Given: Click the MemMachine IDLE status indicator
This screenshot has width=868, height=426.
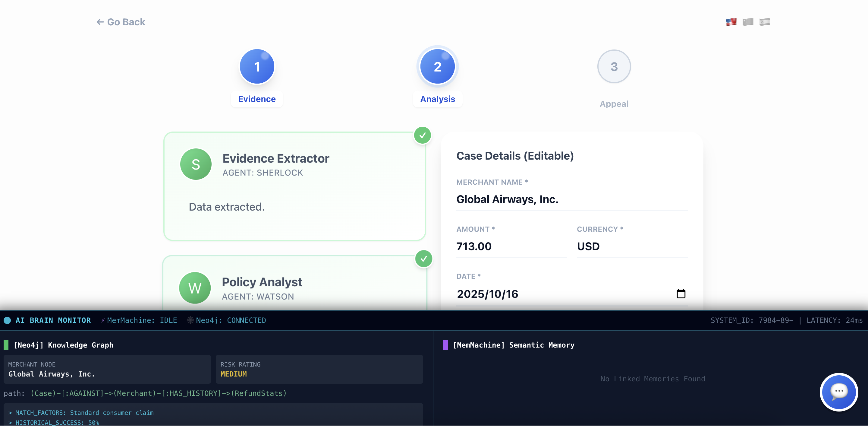Looking at the screenshot, I should [139, 320].
